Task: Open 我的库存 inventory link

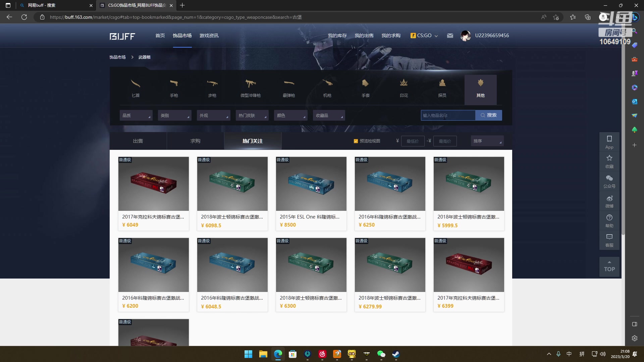Action: pyautogui.click(x=337, y=36)
